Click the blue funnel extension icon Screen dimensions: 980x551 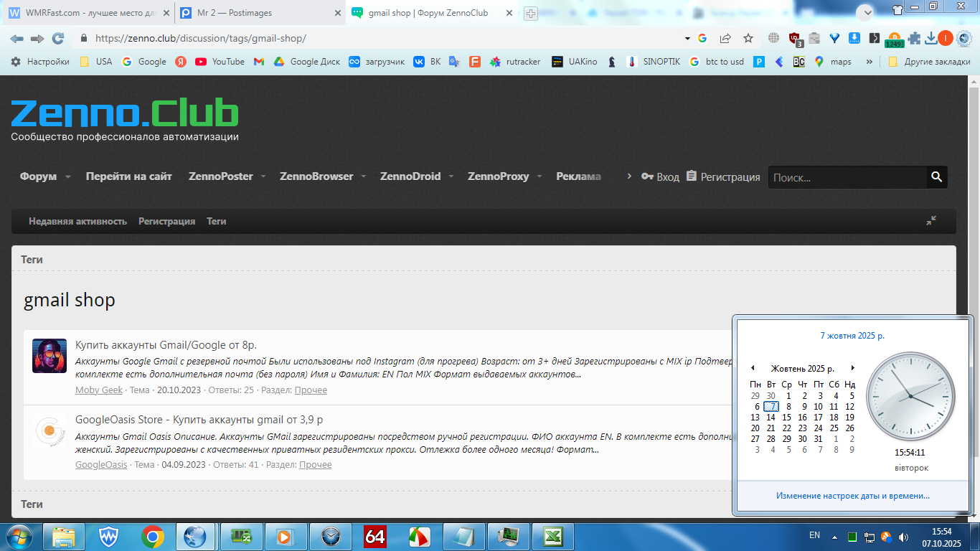pos(834,39)
